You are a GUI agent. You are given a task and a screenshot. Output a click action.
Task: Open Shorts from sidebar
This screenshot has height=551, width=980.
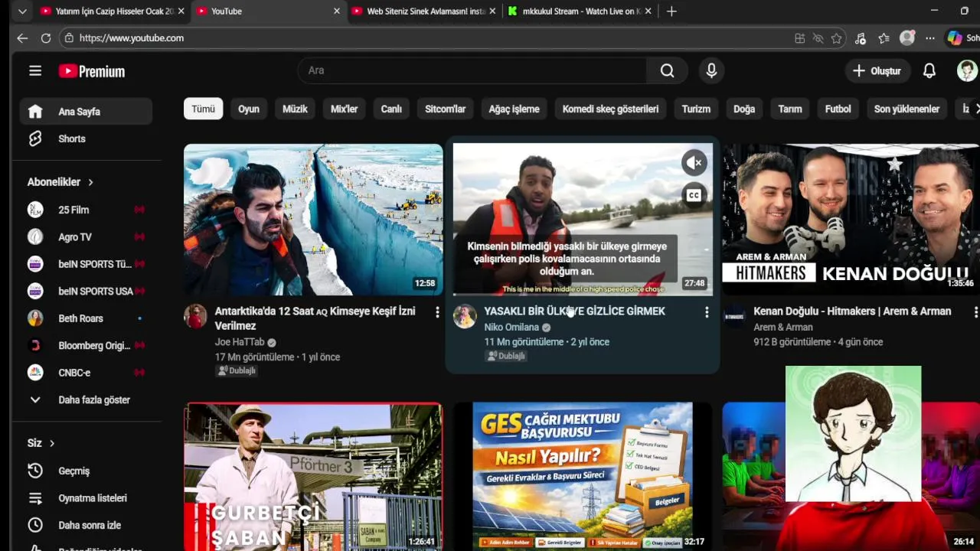(86, 139)
